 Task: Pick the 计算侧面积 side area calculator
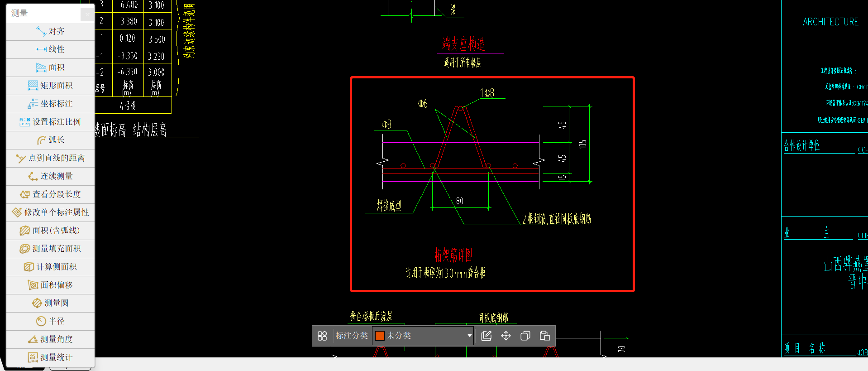click(x=50, y=267)
